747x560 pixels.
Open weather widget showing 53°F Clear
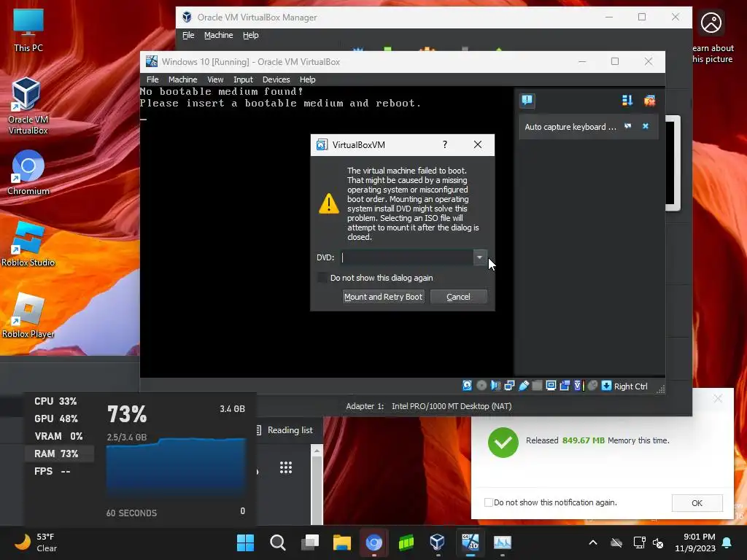[x=36, y=542]
